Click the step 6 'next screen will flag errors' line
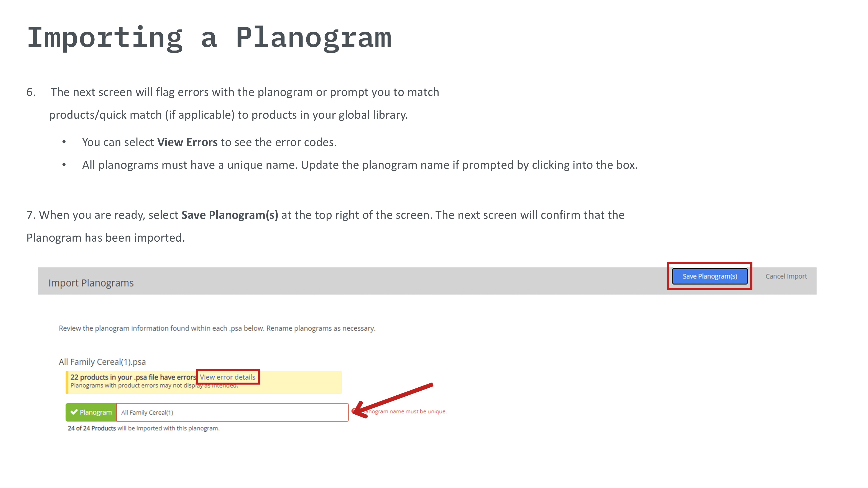 pyautogui.click(x=245, y=92)
